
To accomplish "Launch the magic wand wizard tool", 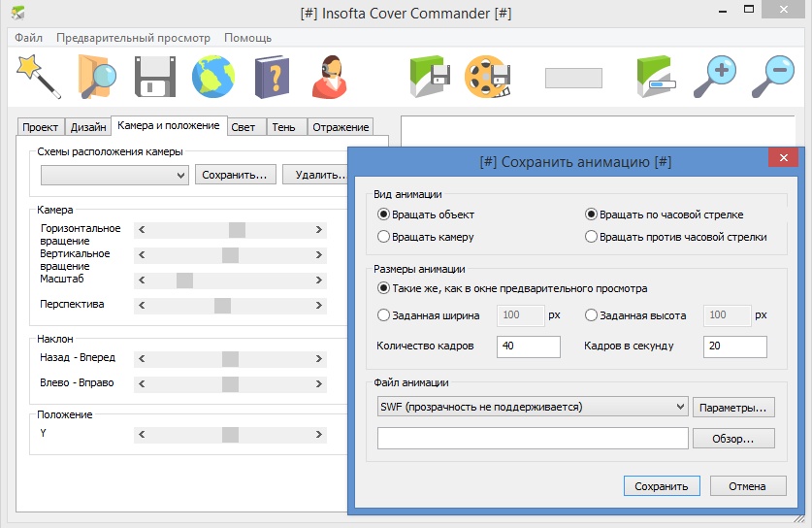I will [x=39, y=77].
